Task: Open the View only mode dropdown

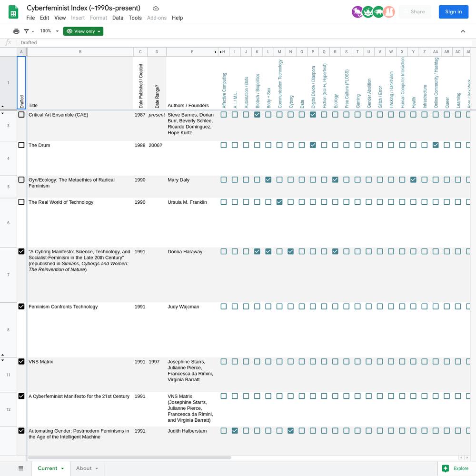Action: coord(83,31)
